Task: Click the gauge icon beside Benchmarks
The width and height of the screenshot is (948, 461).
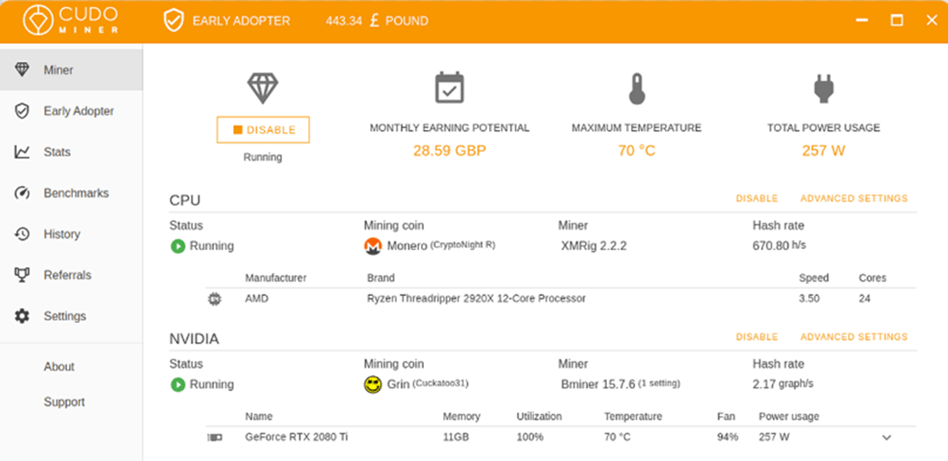Action: (22, 193)
